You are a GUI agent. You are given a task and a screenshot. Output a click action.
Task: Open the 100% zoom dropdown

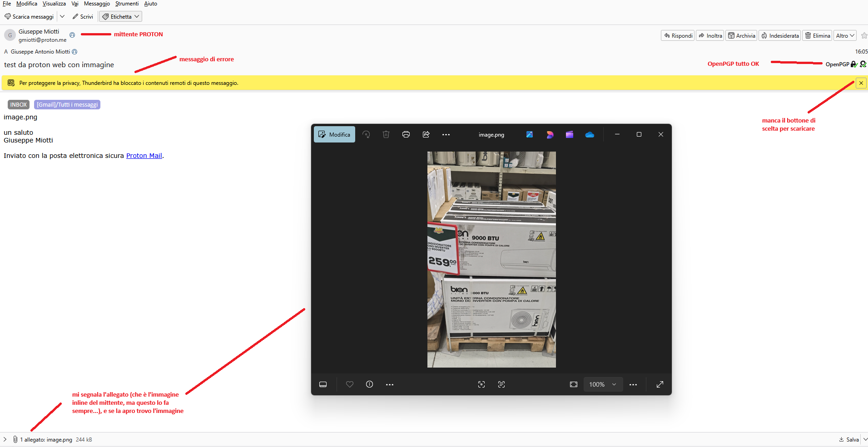tap(603, 384)
